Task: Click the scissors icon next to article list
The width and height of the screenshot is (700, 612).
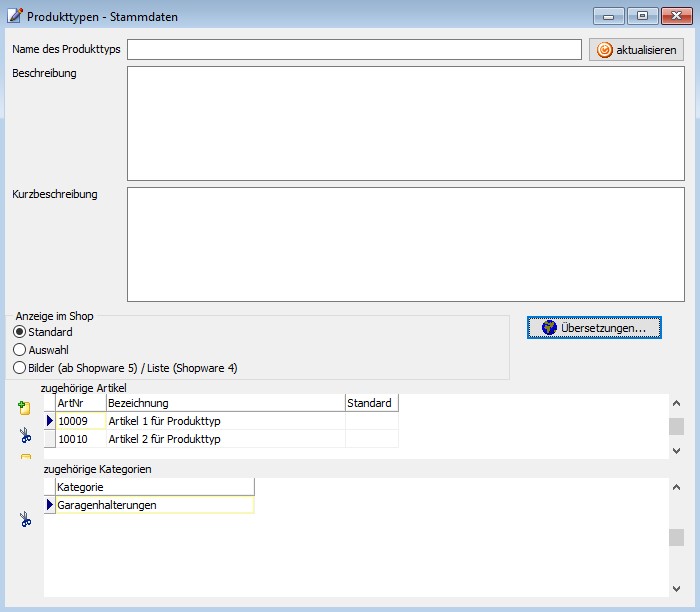Action: (25, 435)
